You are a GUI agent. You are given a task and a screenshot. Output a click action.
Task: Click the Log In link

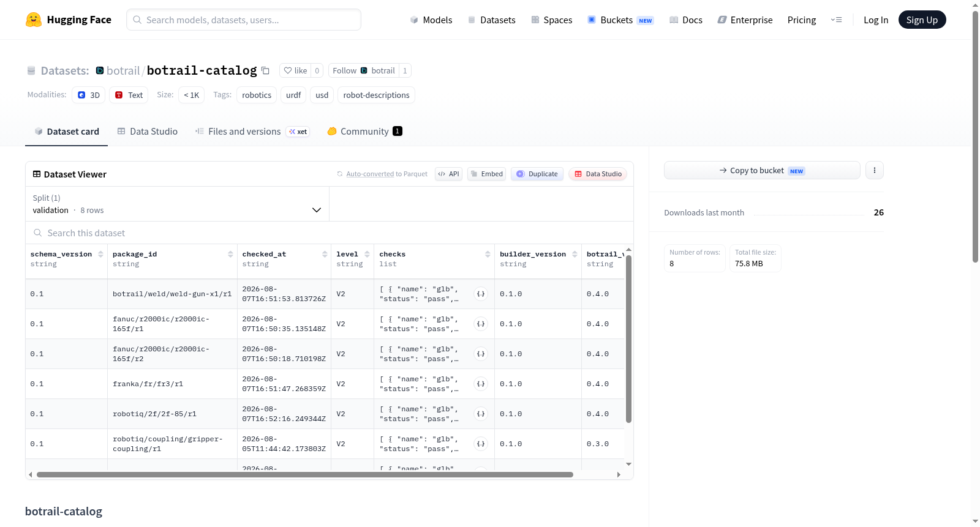click(876, 20)
